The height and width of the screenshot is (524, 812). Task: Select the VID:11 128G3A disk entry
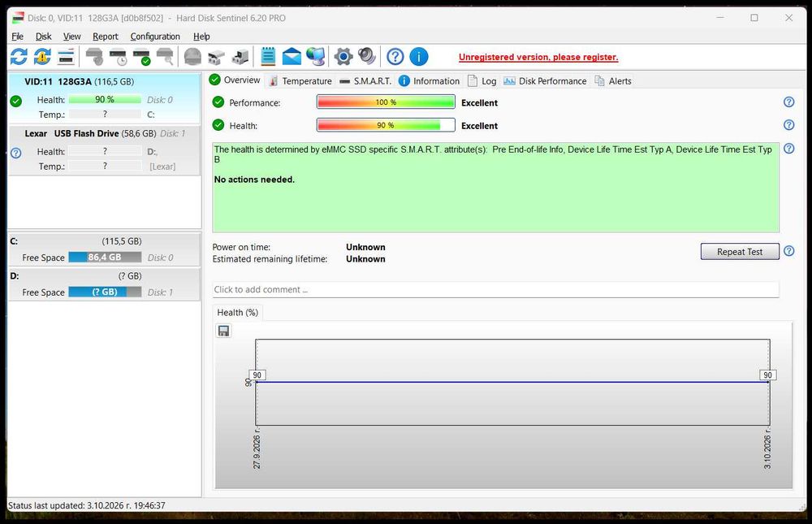pos(105,97)
